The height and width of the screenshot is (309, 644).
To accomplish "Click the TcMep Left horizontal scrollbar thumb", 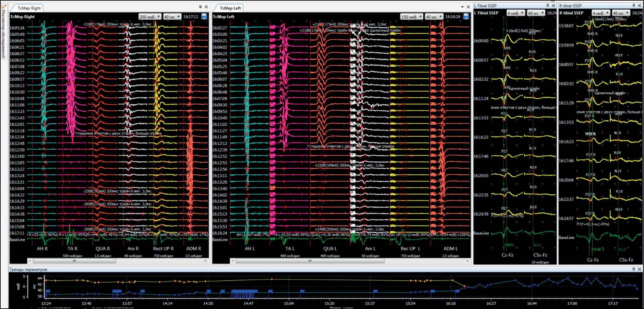I will click(x=310, y=261).
